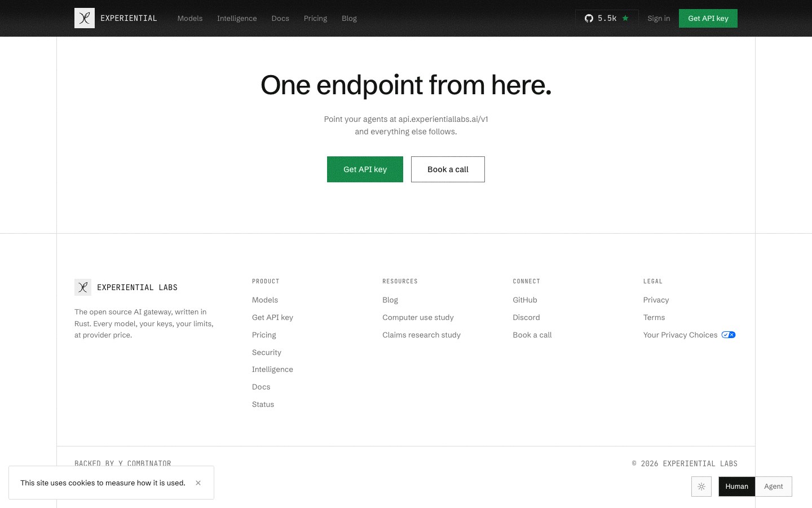812x508 pixels.
Task: Open the footer Models link
Action: (x=265, y=300)
